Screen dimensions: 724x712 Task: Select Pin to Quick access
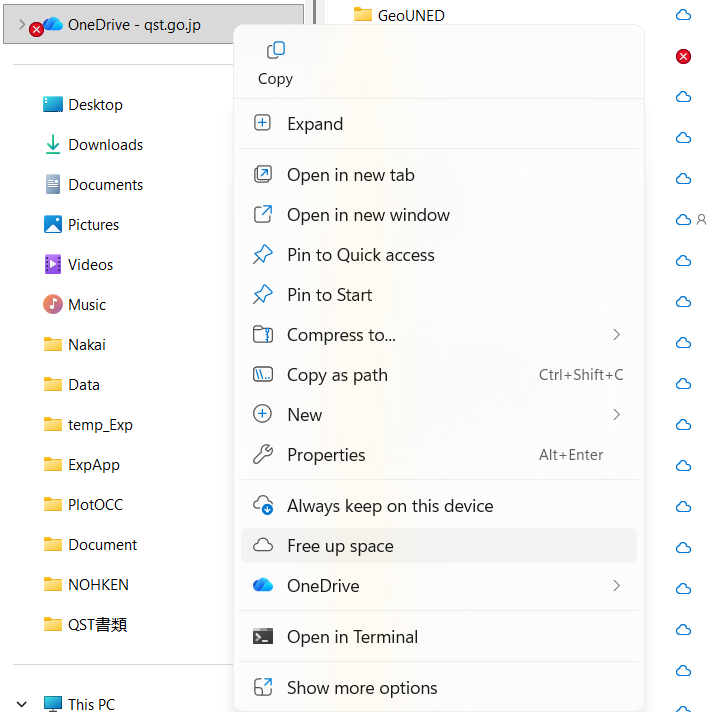coord(439,255)
